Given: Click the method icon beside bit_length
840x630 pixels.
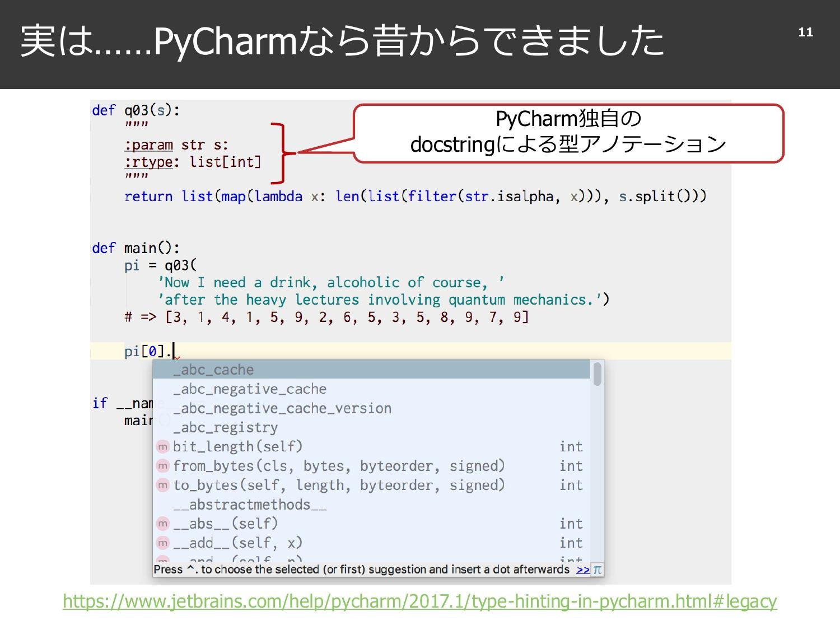Looking at the screenshot, I should (162, 446).
